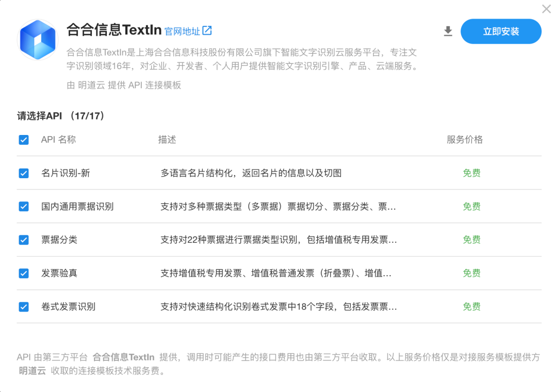
Task: Click the 立即安装 install button
Action: 501,31
